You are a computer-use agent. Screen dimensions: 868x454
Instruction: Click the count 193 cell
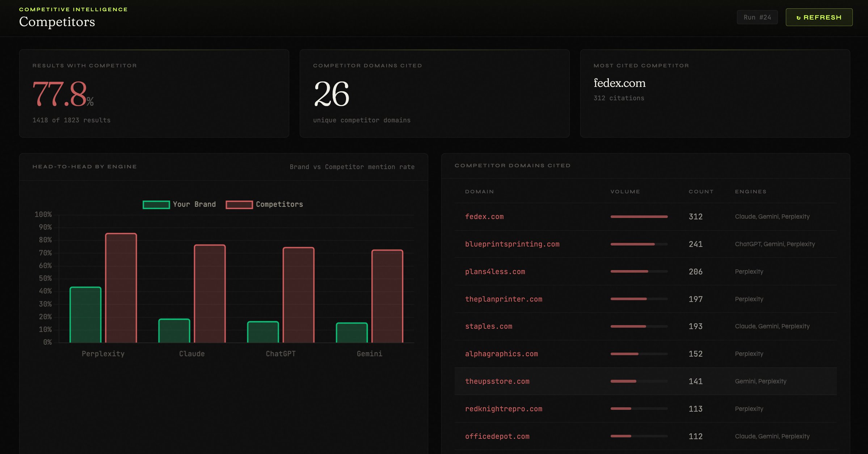click(695, 326)
